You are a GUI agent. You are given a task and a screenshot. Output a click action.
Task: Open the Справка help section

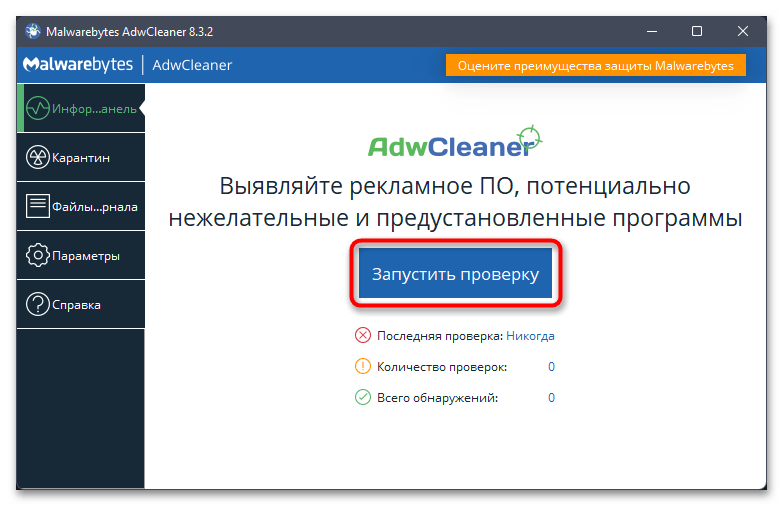pyautogui.click(x=81, y=304)
